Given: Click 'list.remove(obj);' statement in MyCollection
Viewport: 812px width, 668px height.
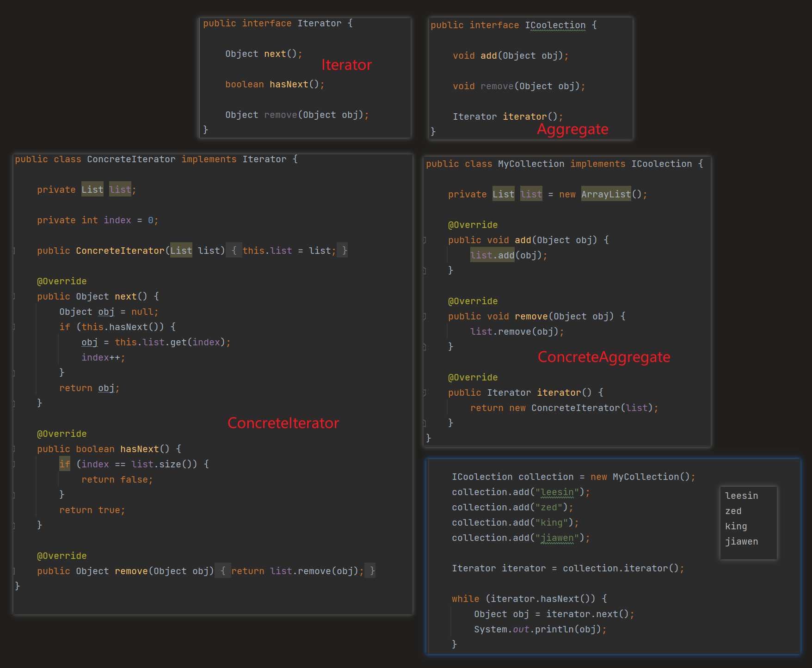Looking at the screenshot, I should [x=517, y=332].
